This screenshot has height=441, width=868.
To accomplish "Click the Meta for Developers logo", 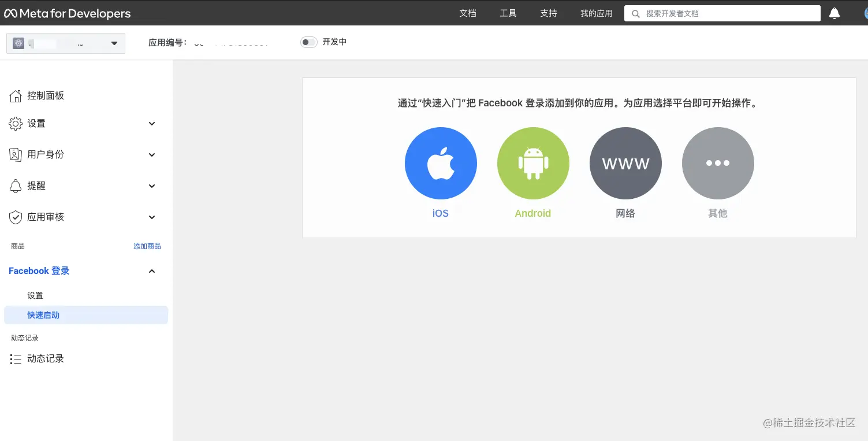I will point(67,13).
